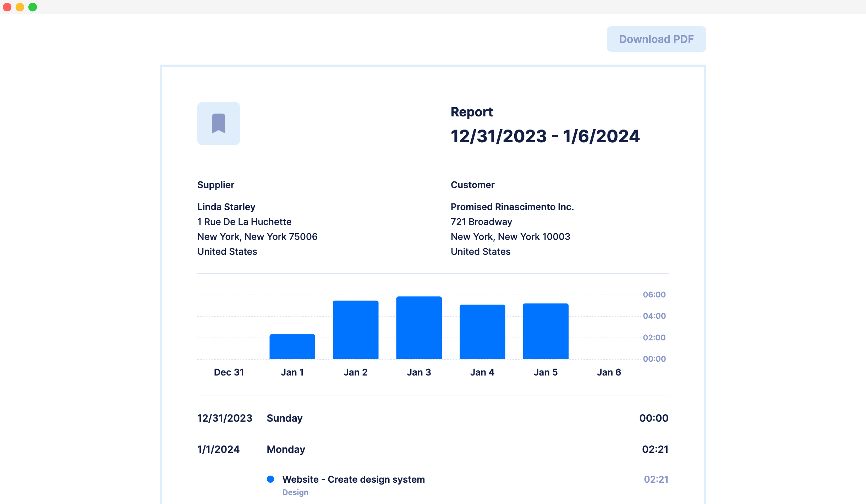Viewport: 866px width, 504px height.
Task: Click the Jan 5 chart label
Action: pyautogui.click(x=546, y=372)
